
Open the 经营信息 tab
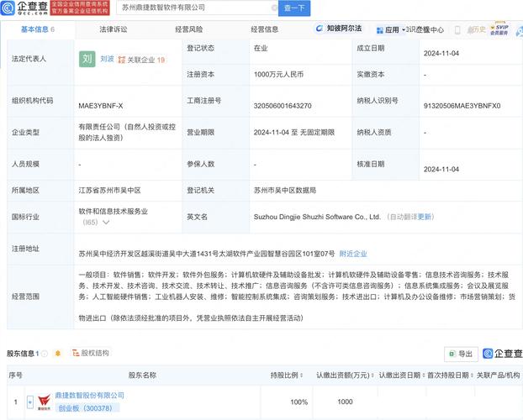pos(265,29)
